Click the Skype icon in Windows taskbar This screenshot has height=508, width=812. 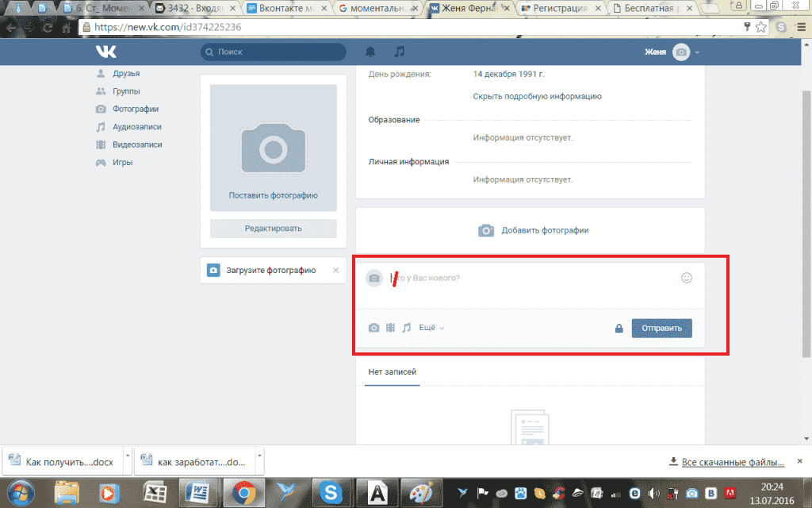coord(329,493)
